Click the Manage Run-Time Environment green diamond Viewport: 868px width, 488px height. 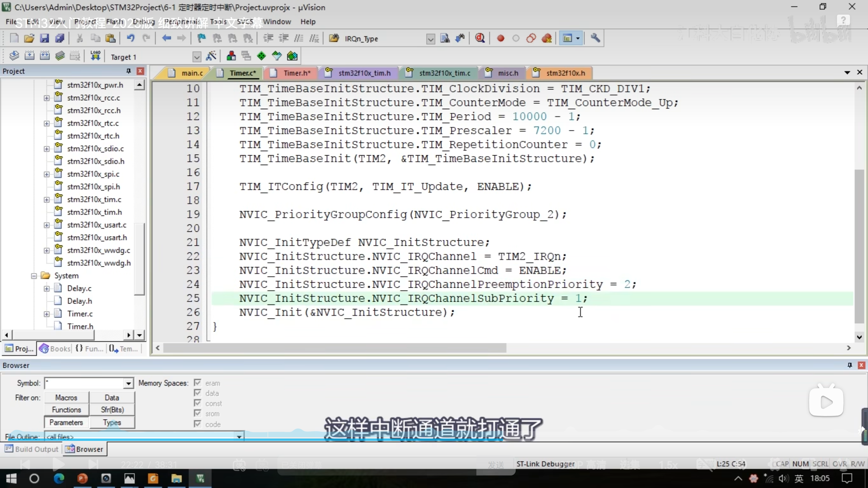[261, 56]
